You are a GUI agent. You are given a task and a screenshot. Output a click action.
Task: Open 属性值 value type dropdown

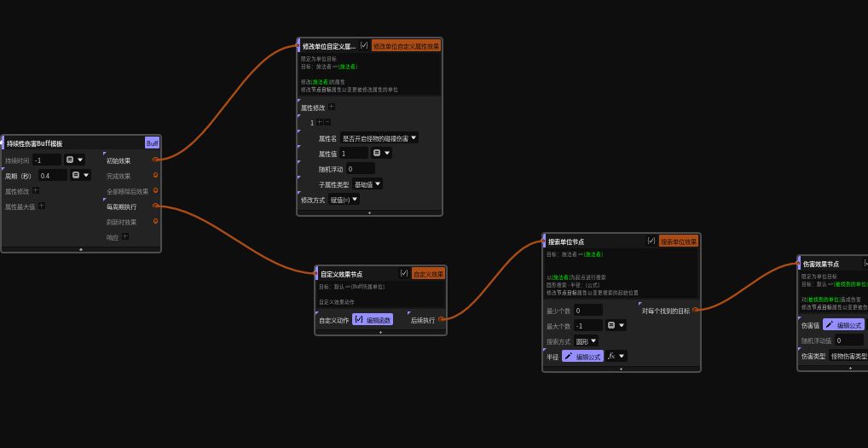tap(381, 154)
